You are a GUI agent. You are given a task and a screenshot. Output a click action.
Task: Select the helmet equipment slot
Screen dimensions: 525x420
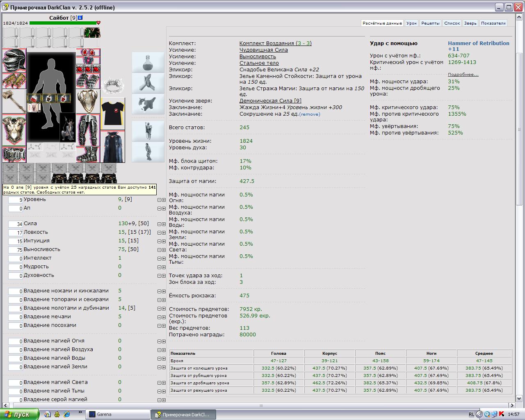click(x=14, y=60)
